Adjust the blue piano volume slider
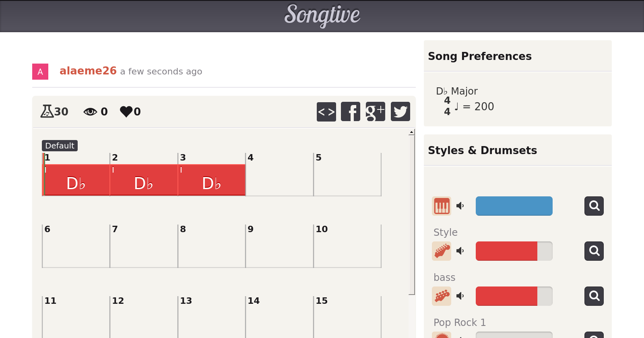The height and width of the screenshot is (338, 644). point(514,206)
